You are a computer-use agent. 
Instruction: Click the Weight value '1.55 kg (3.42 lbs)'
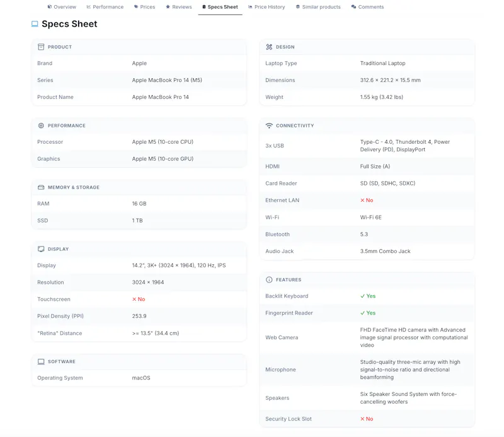[382, 97]
